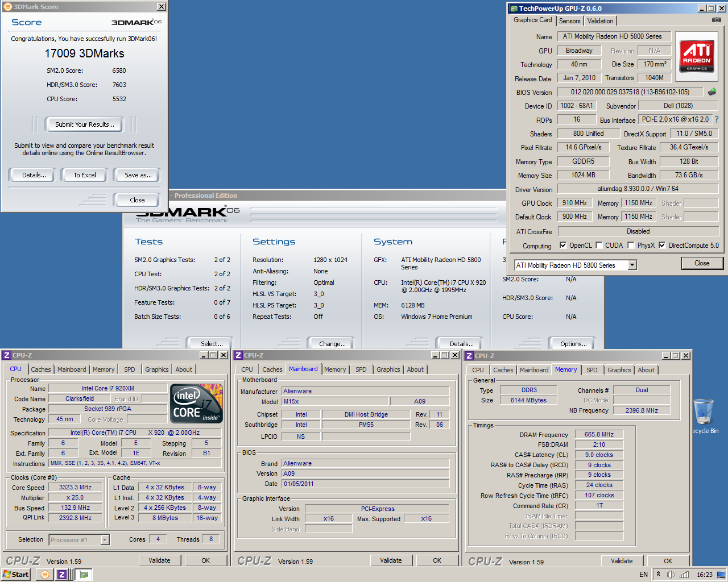Click the show desktop icon beside the clock

pyautogui.click(x=721, y=575)
